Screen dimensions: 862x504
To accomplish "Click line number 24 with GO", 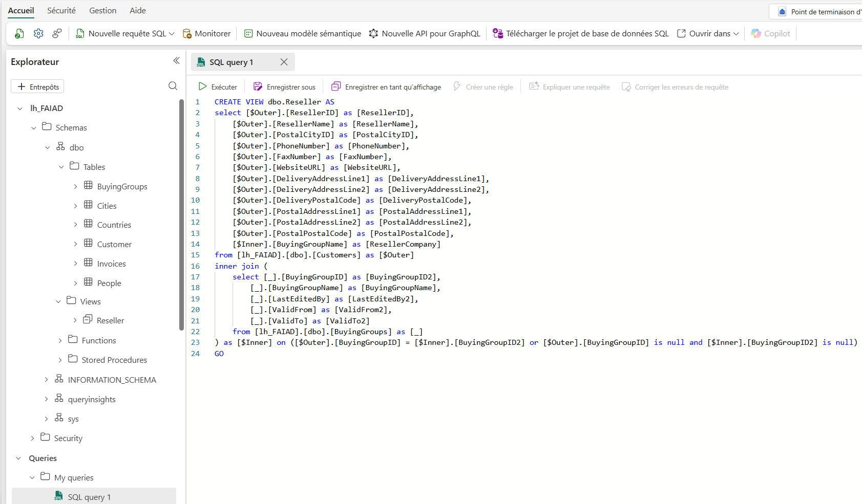I will click(x=196, y=354).
